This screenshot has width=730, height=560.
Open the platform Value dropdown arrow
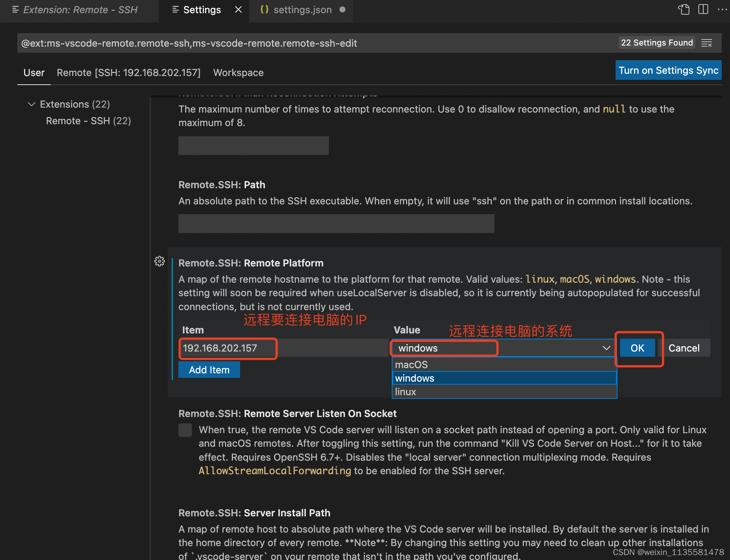tap(606, 348)
